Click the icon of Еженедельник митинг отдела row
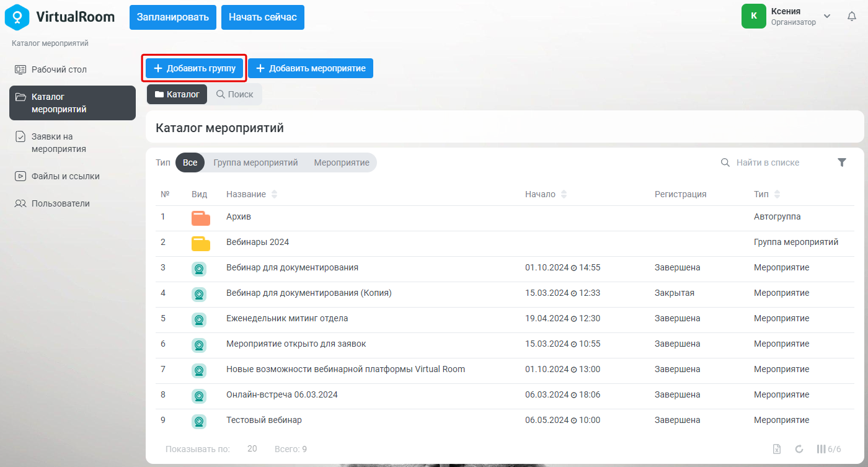The width and height of the screenshot is (868, 467). 199,319
